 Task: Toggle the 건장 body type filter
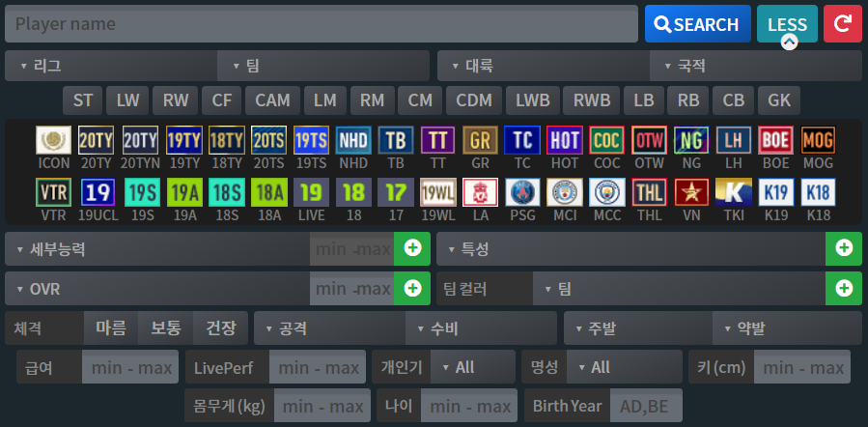point(220,327)
